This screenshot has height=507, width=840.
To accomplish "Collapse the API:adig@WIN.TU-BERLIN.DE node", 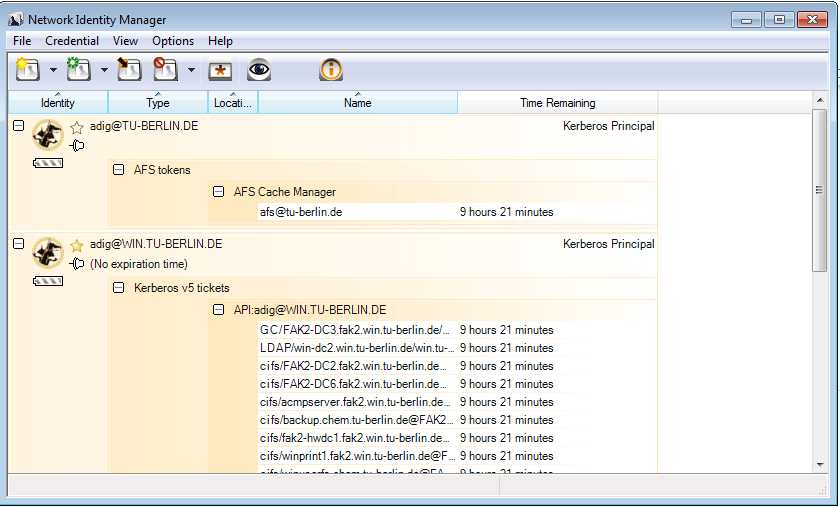I will 219,310.
